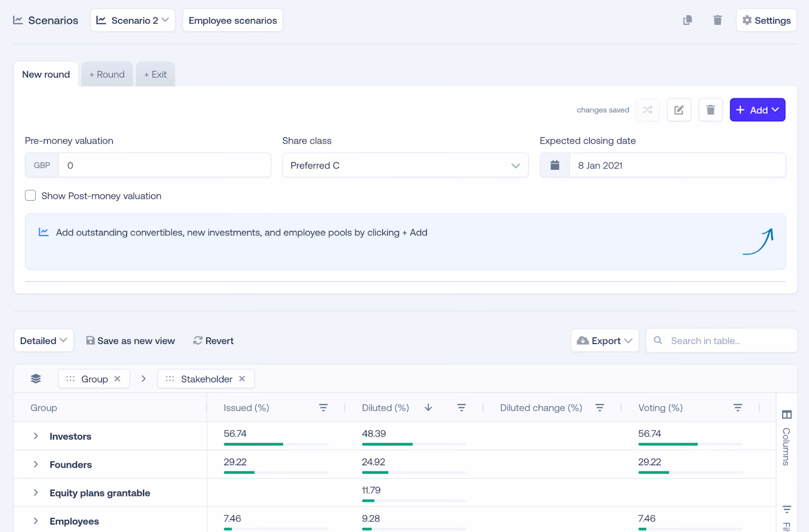Open filter for Voting (%) column
This screenshot has width=809, height=532.
(738, 407)
